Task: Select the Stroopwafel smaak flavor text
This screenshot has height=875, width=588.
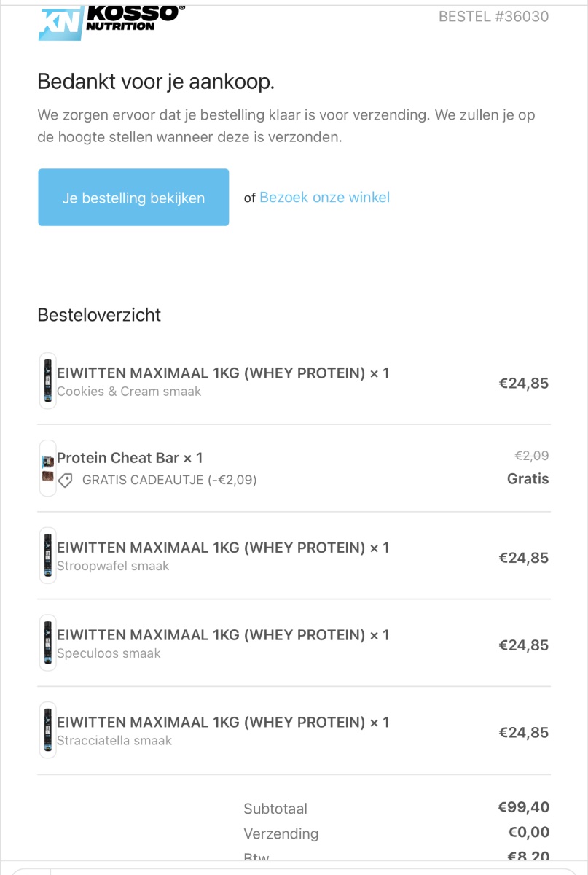Action: 113,567
